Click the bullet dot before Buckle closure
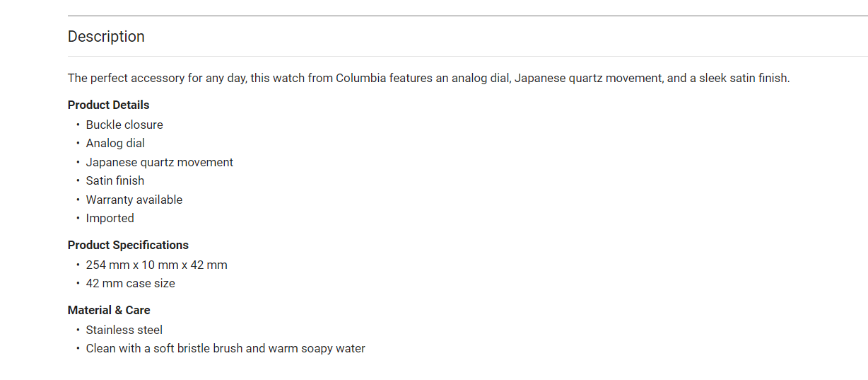This screenshot has width=868, height=380. pyautogui.click(x=78, y=125)
